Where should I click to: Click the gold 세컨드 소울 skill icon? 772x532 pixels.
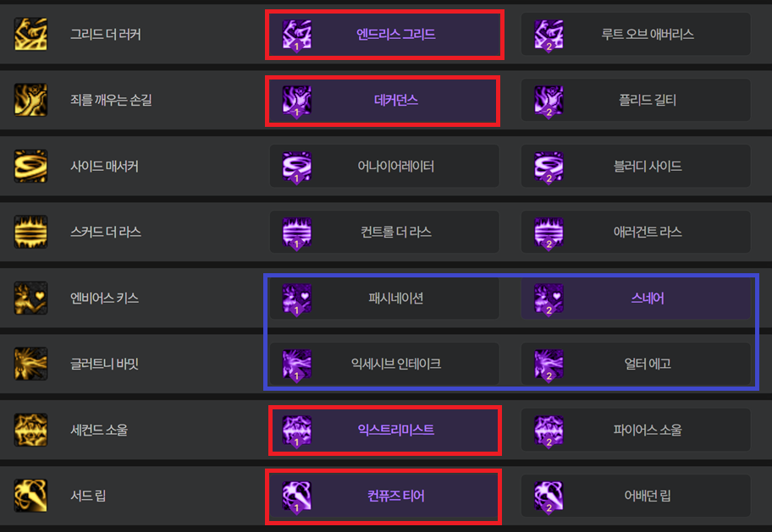[x=30, y=430]
